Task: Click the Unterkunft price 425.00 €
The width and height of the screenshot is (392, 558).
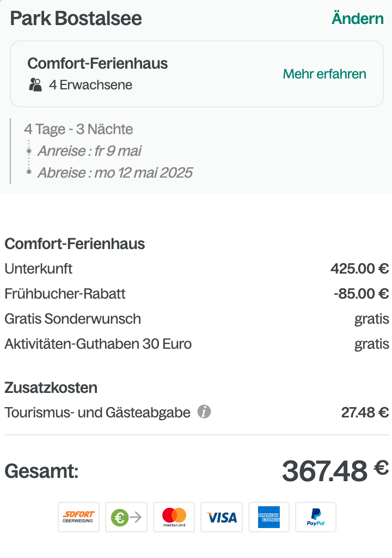Action: [360, 269]
